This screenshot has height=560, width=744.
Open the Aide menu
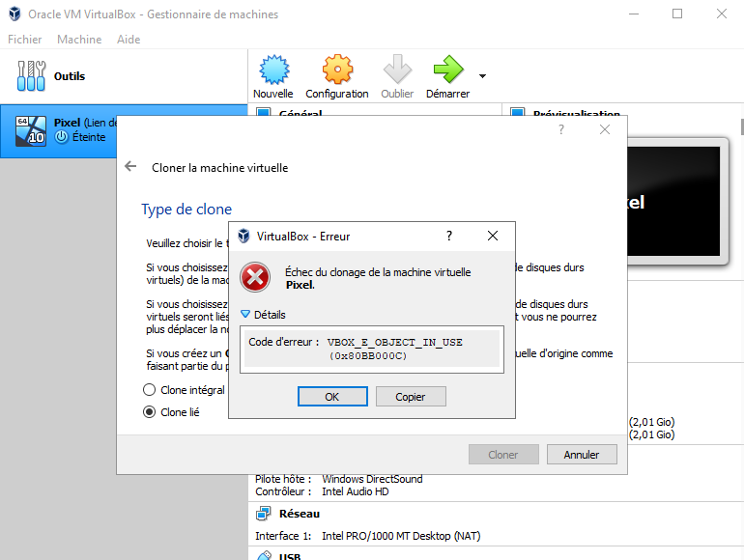click(x=129, y=40)
